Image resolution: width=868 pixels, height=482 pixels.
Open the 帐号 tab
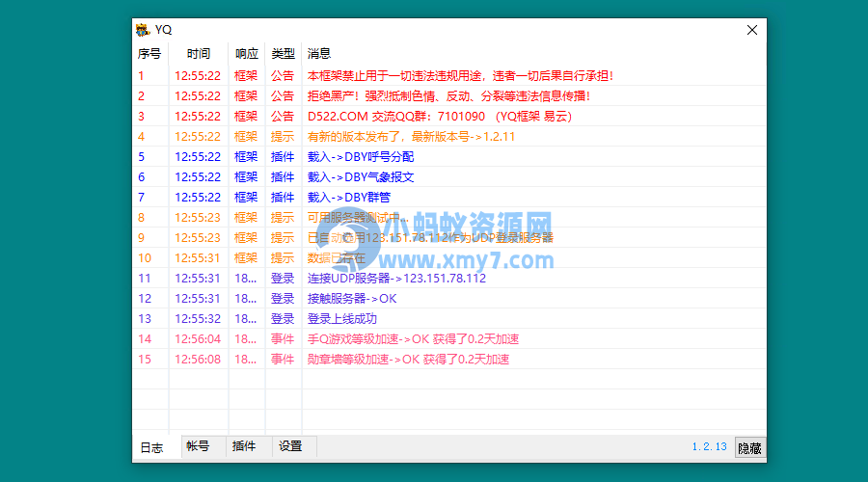pos(198,446)
